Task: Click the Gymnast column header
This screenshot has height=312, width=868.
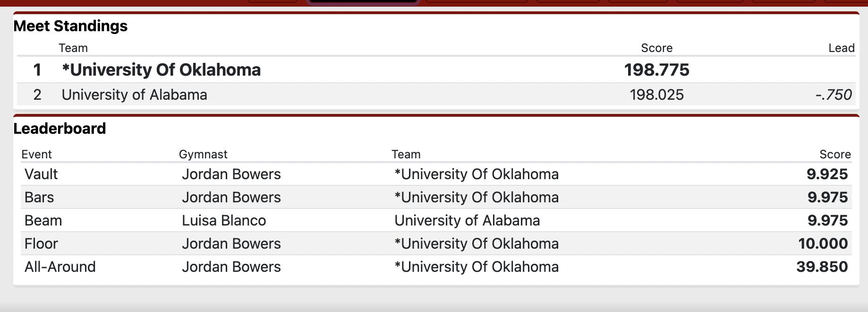Action: 203,154
